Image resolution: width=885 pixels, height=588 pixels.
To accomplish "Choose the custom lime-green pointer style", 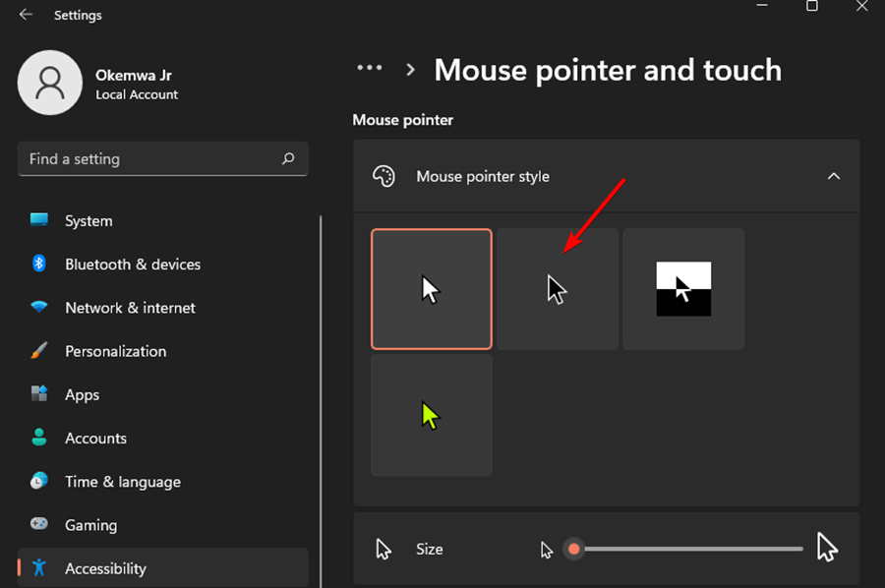I will point(432,415).
